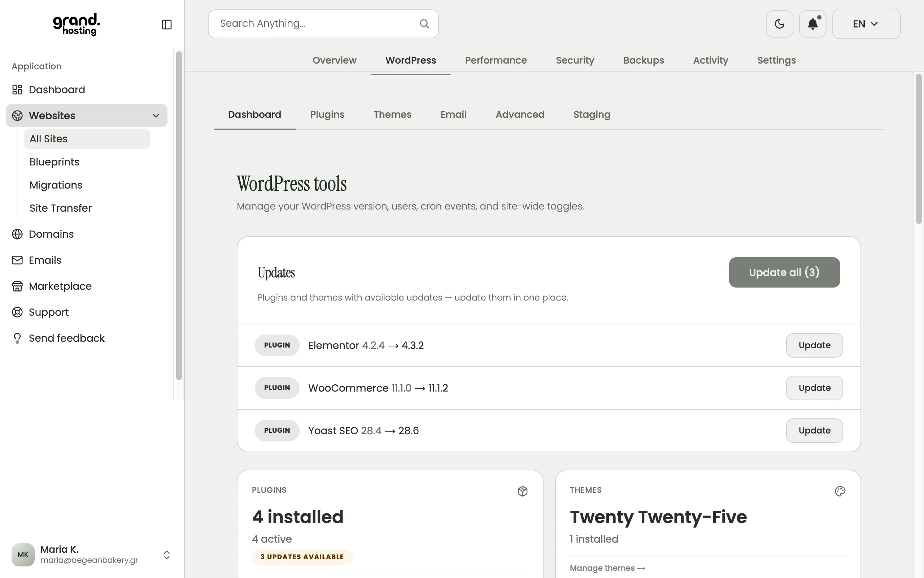Click the MK user avatar

[x=23, y=554]
